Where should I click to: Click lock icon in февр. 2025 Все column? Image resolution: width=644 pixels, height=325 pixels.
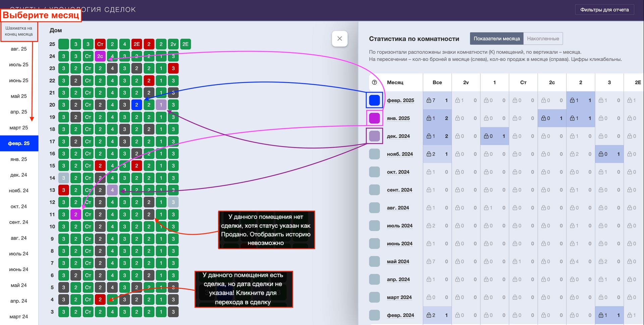tap(429, 101)
